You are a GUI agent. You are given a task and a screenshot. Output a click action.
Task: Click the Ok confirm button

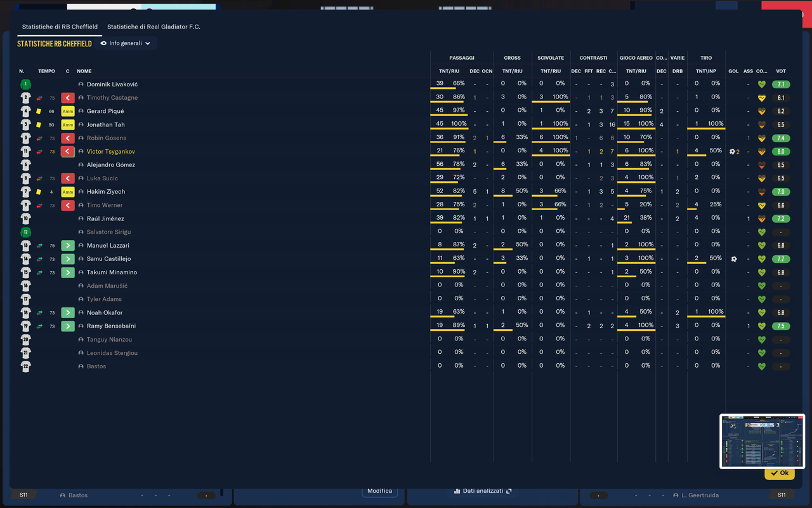780,473
